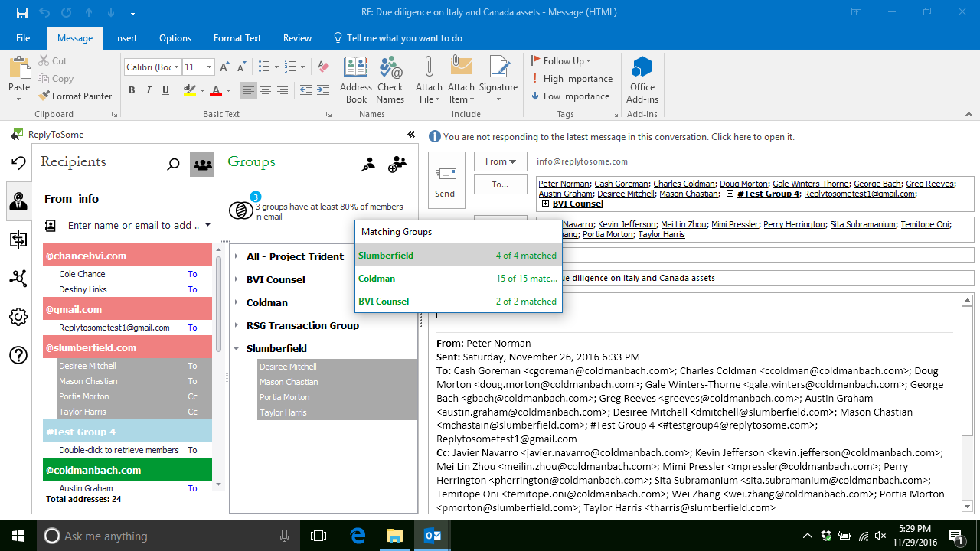The image size is (980, 551).
Task: Click the find person icon in Groups header
Action: coord(368,164)
